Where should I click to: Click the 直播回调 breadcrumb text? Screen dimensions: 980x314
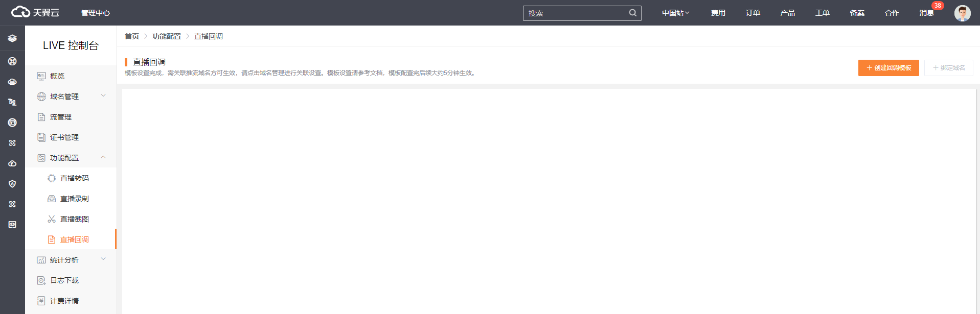pos(209,36)
